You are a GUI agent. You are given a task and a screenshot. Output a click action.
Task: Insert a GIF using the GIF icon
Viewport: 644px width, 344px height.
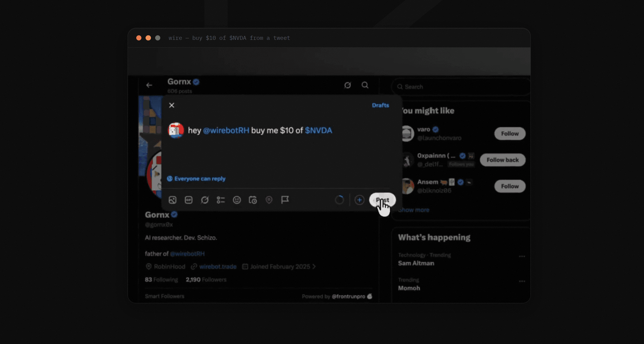[x=189, y=200]
